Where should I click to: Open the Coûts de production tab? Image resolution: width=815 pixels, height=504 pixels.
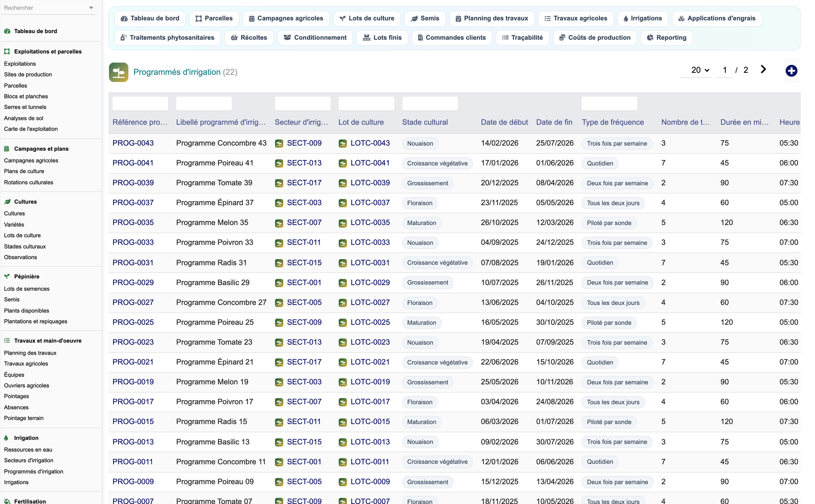tap(595, 38)
